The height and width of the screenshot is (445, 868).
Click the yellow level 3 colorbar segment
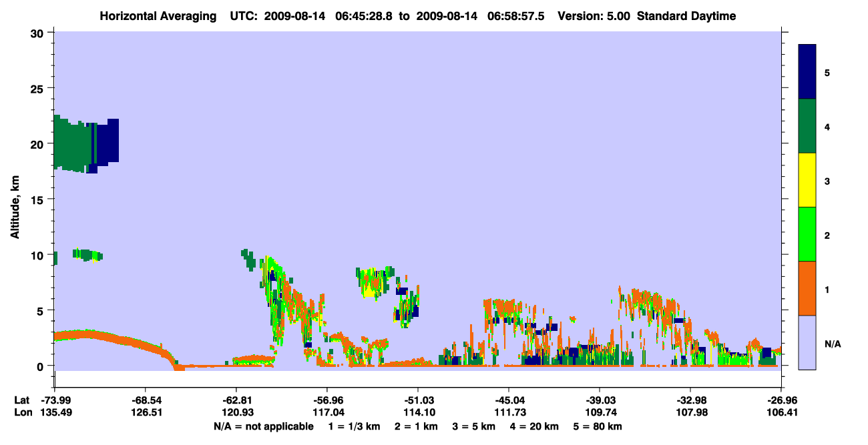pyautogui.click(x=807, y=180)
